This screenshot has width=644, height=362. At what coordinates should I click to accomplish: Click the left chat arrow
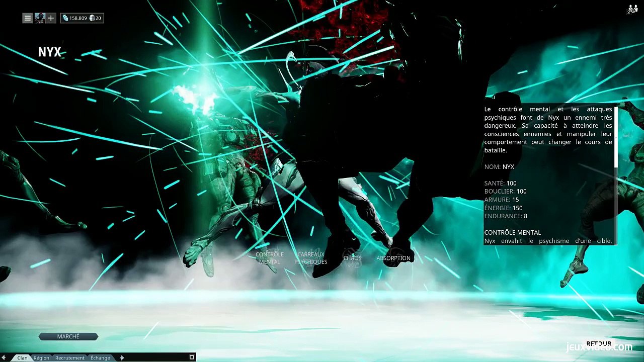click(5, 357)
